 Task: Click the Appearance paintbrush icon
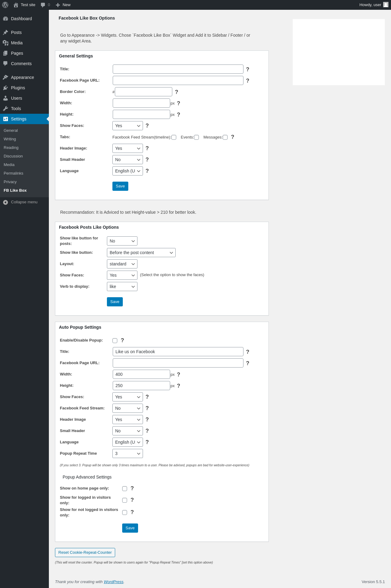click(x=5, y=77)
